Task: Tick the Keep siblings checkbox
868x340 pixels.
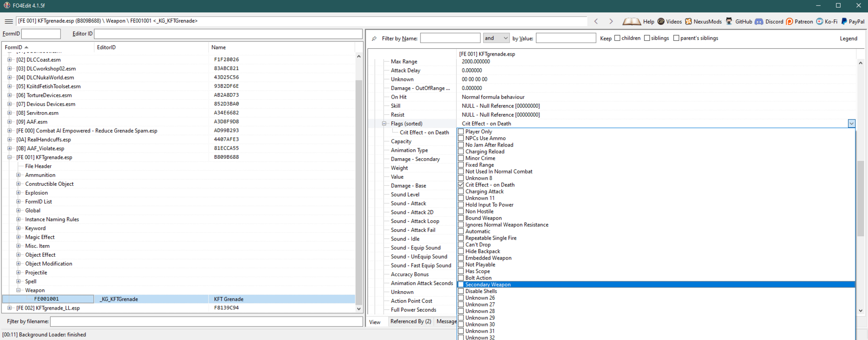Action: tap(647, 38)
